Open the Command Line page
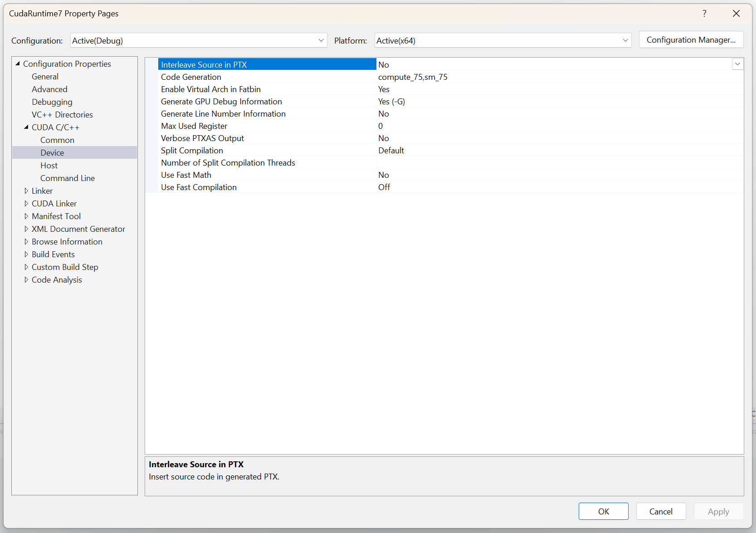The width and height of the screenshot is (756, 533). [x=67, y=178]
